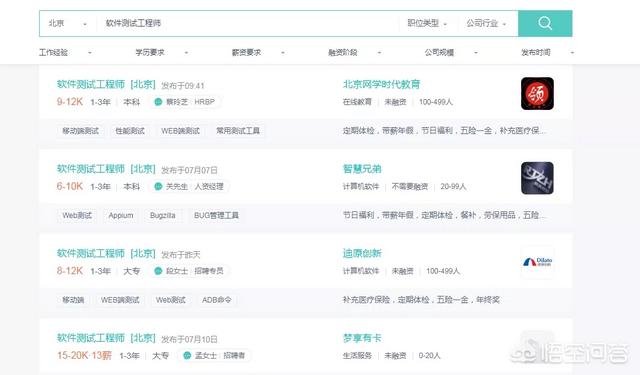The width and height of the screenshot is (640, 375).
Task: Expand the 公司行业 dropdown
Action: click(487, 23)
